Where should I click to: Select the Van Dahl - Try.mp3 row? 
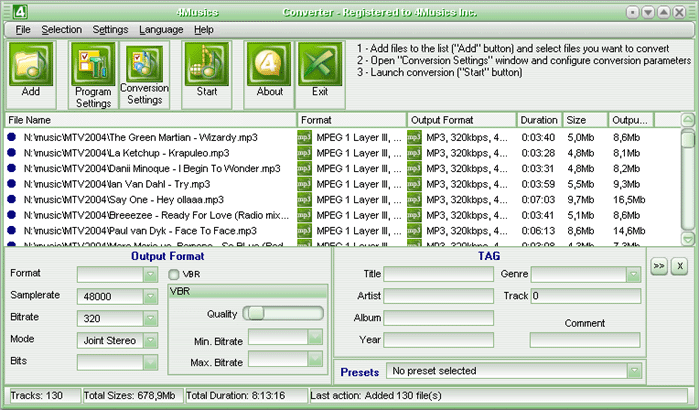click(150, 184)
